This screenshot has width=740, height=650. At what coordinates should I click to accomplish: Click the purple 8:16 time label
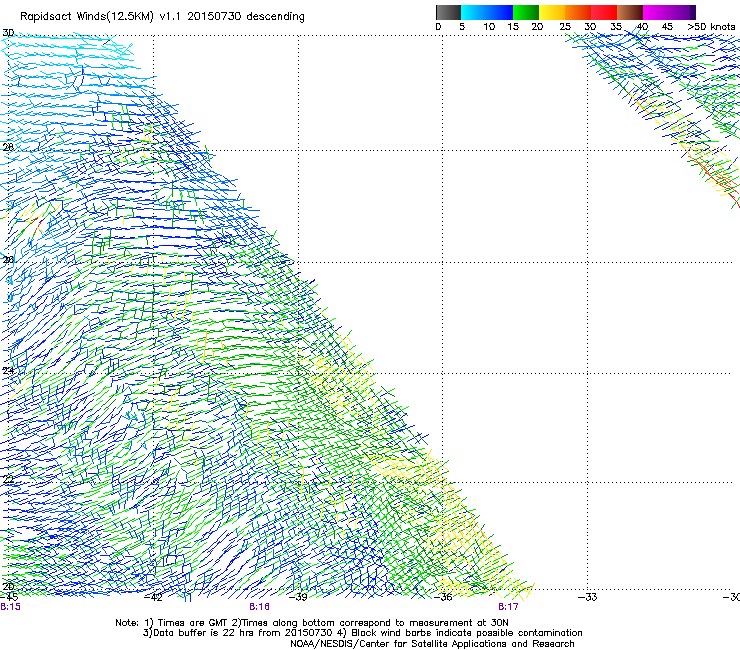tap(260, 607)
